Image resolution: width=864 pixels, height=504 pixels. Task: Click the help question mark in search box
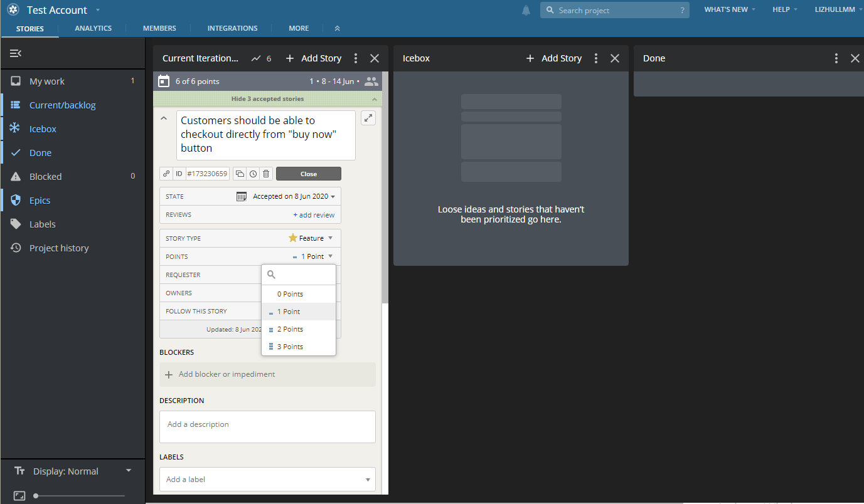(x=682, y=11)
